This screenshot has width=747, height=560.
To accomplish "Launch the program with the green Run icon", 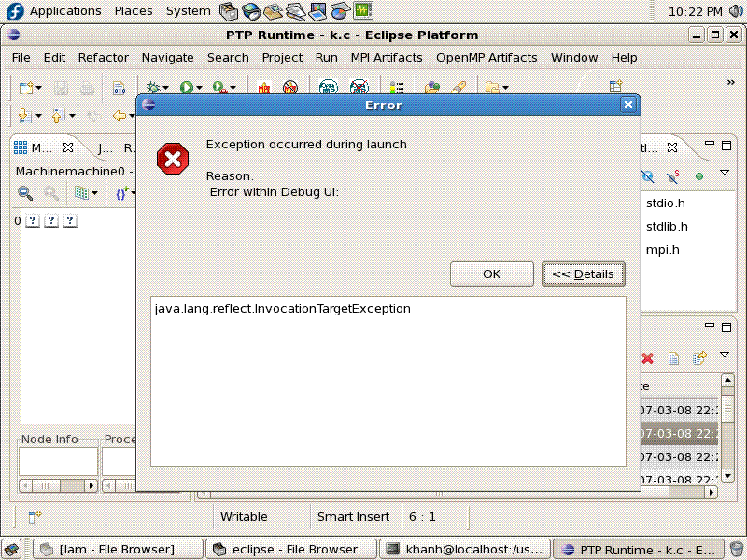I will pyautogui.click(x=188, y=88).
